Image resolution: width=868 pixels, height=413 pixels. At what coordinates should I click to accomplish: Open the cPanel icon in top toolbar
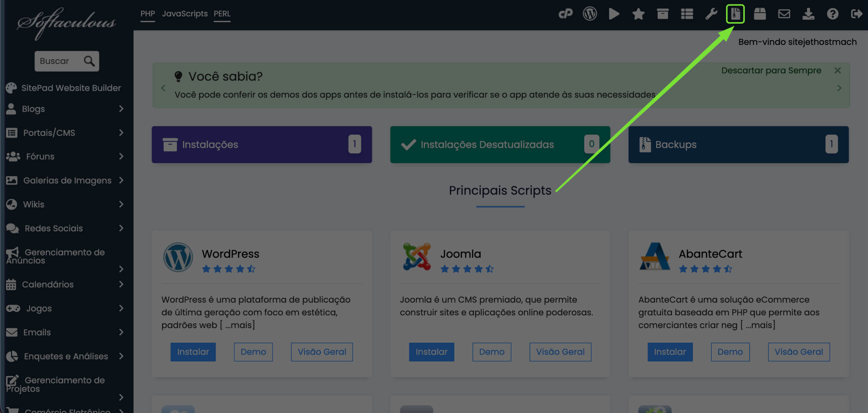coord(566,14)
